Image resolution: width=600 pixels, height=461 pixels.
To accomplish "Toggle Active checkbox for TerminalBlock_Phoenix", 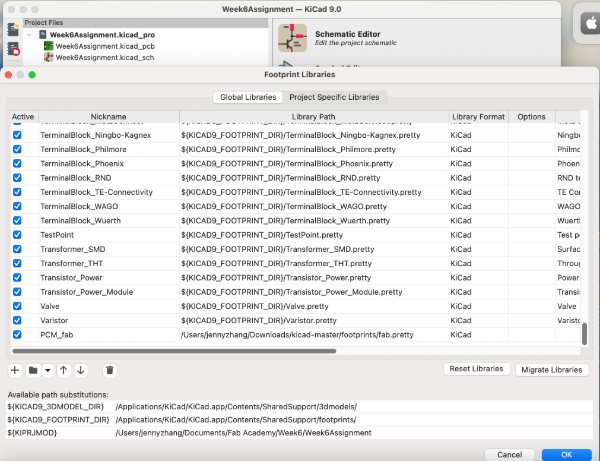I will 17,163.
